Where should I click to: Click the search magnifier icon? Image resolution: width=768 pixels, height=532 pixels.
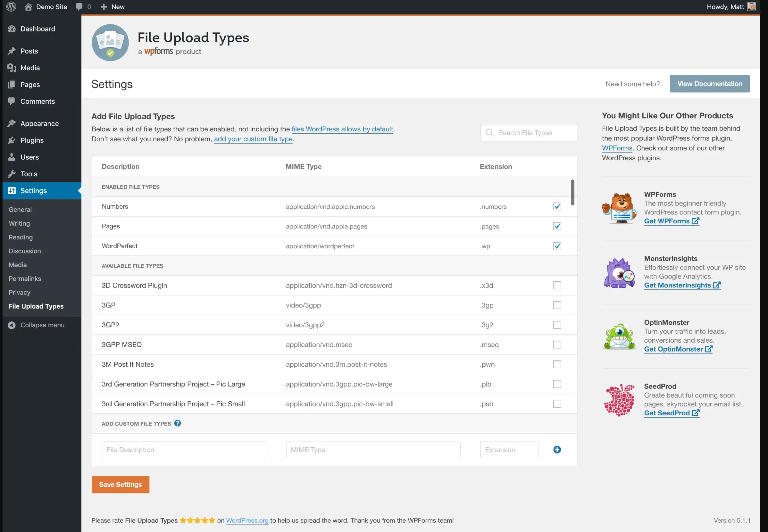pos(489,133)
